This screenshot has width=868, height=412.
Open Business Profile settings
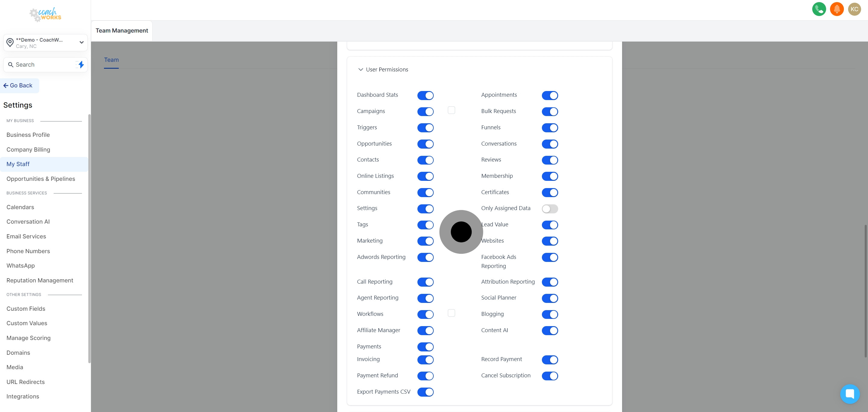click(28, 135)
